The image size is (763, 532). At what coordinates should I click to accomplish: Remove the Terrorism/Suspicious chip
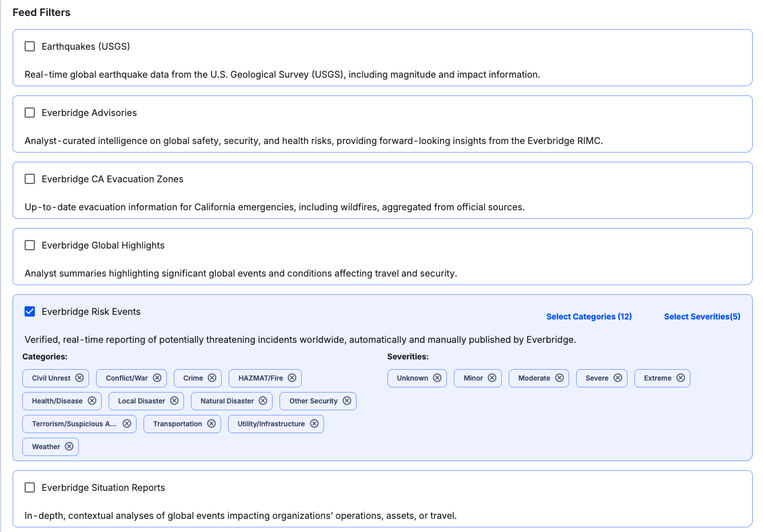127,423
